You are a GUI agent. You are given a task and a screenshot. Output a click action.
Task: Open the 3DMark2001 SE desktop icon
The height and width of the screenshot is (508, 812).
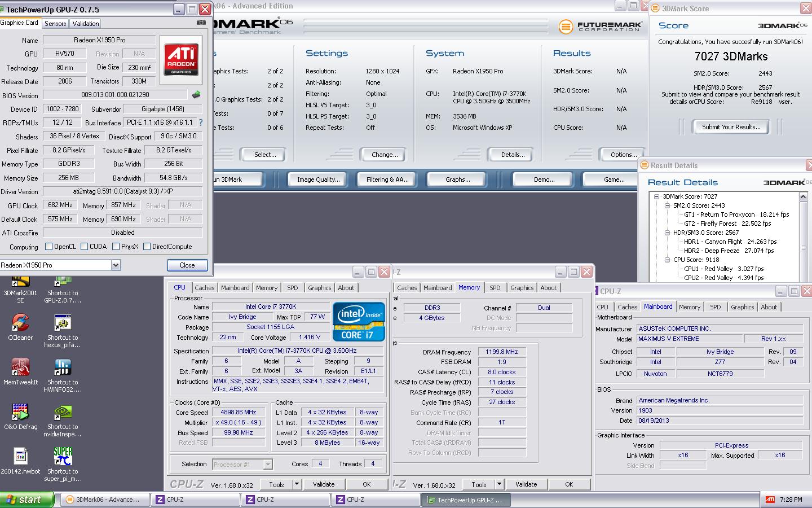(x=20, y=288)
